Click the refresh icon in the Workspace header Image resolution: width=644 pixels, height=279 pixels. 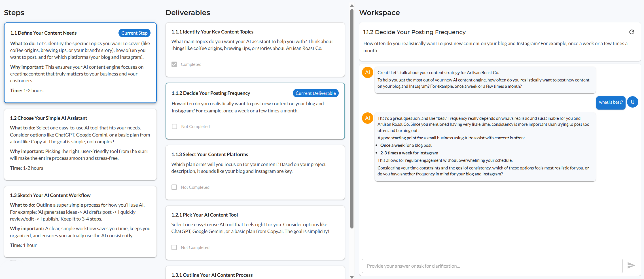632,32
